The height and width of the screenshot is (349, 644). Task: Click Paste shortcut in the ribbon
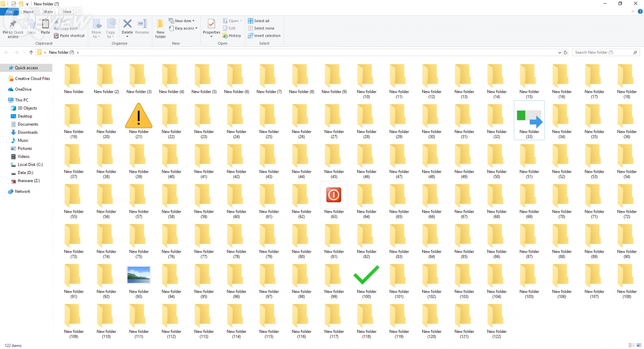[x=69, y=36]
